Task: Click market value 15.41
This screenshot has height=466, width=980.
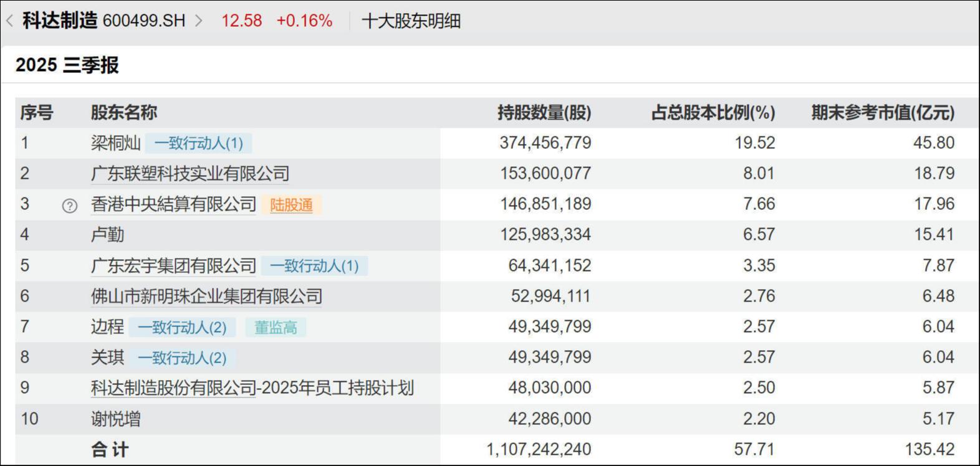Action: point(934,234)
